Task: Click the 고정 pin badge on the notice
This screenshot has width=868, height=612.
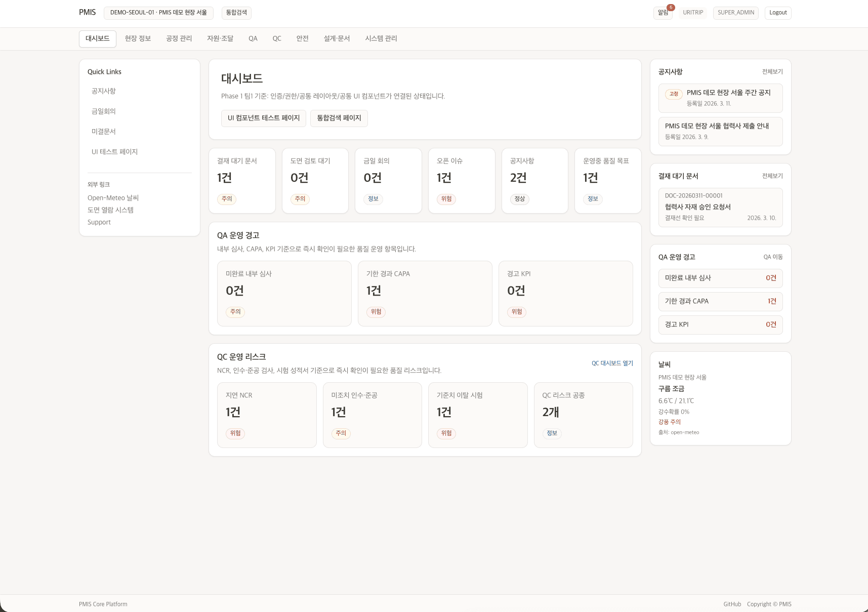Action: 674,94
